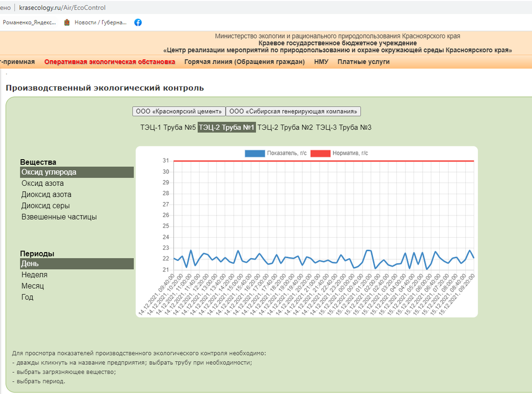This screenshot has height=394, width=532.
Task: Choose Оксид азота substance
Action: click(x=42, y=183)
